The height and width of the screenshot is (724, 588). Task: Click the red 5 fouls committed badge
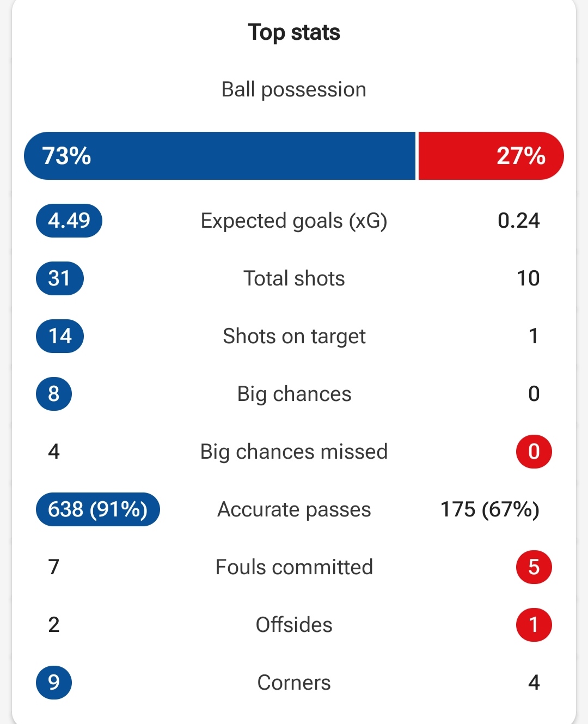tap(534, 567)
